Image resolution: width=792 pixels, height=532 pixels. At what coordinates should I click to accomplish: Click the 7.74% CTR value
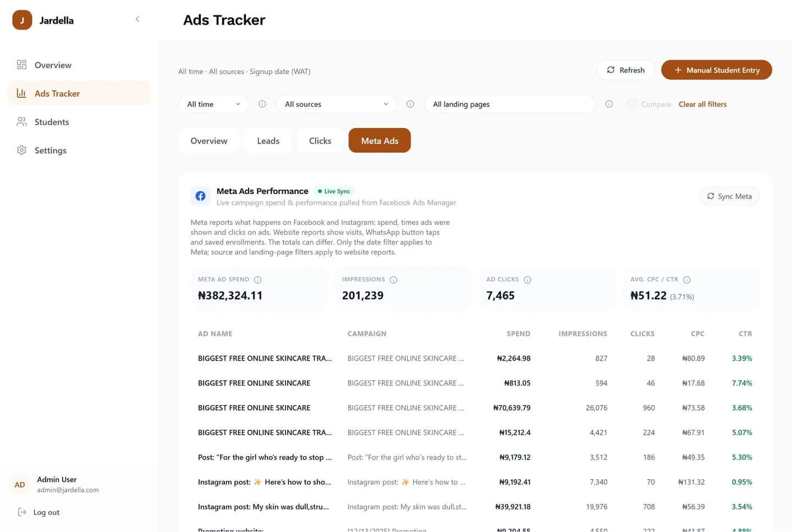pos(742,383)
